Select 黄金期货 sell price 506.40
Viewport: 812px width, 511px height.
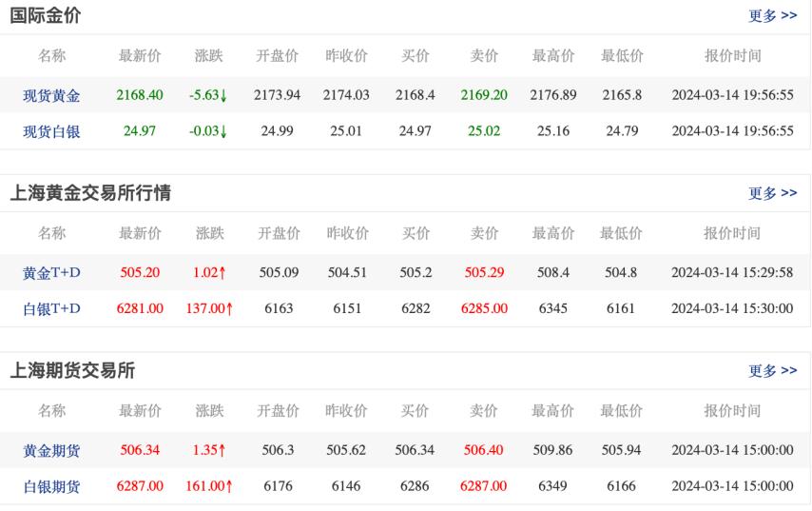click(x=483, y=450)
